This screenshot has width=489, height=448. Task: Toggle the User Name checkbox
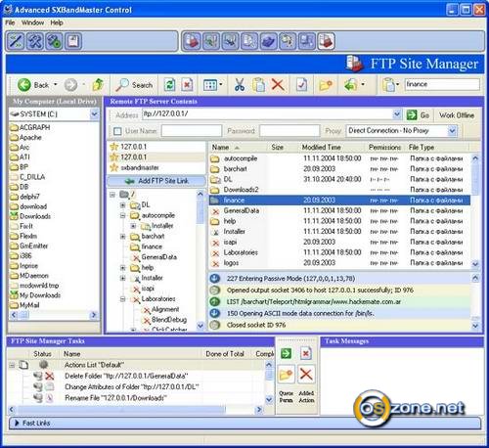coord(117,131)
